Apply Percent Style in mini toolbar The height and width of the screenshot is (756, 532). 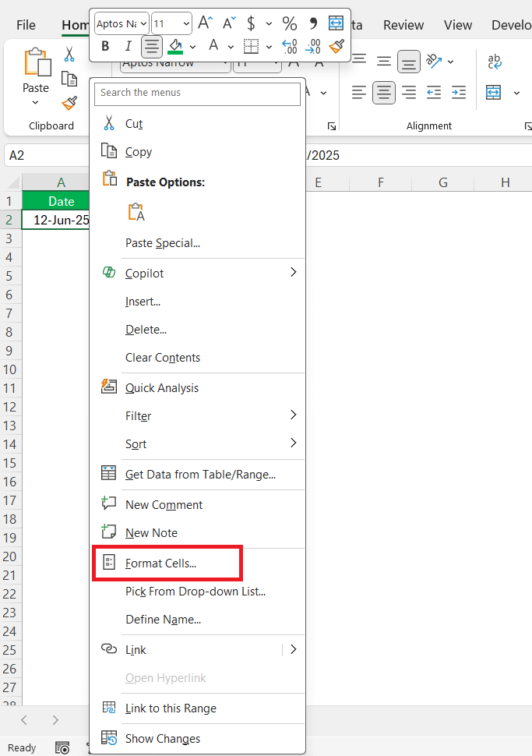290,23
